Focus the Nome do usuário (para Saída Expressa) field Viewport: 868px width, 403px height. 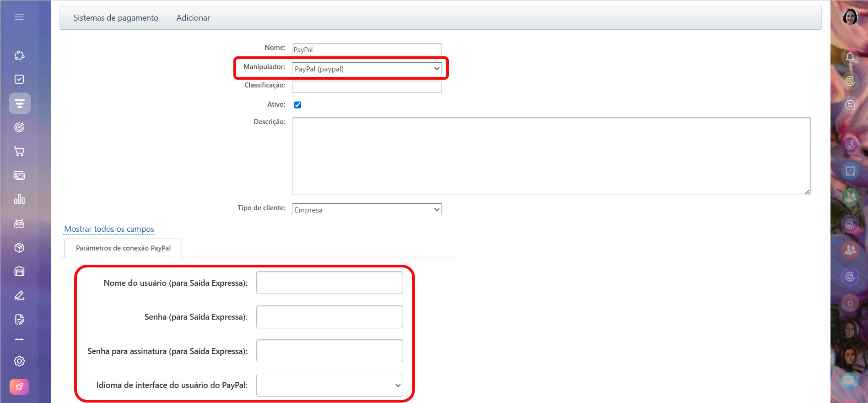click(x=329, y=283)
